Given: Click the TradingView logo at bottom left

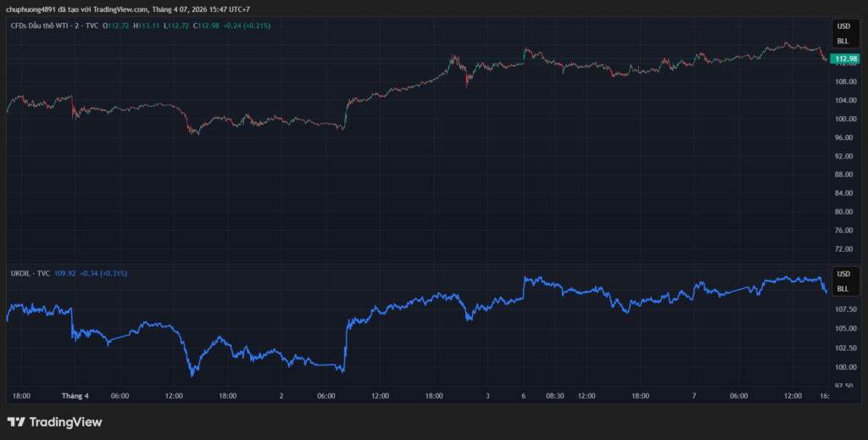Looking at the screenshot, I should (54, 421).
